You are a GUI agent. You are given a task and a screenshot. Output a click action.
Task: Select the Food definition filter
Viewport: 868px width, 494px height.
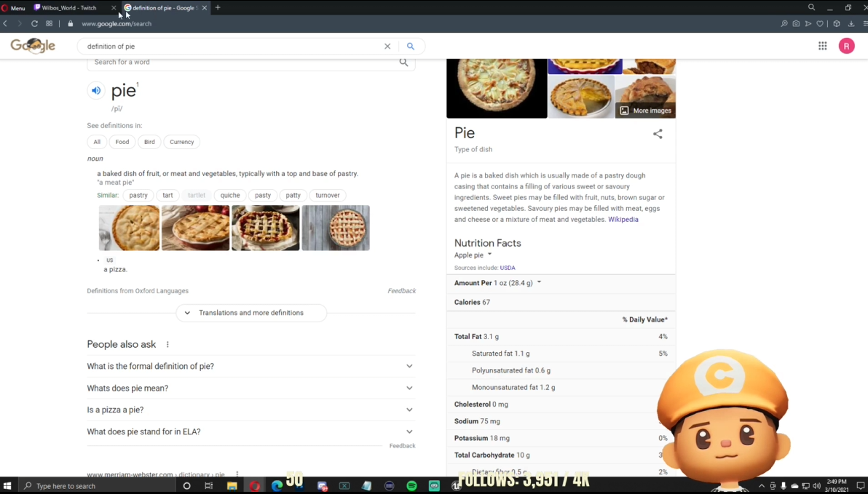coord(122,142)
